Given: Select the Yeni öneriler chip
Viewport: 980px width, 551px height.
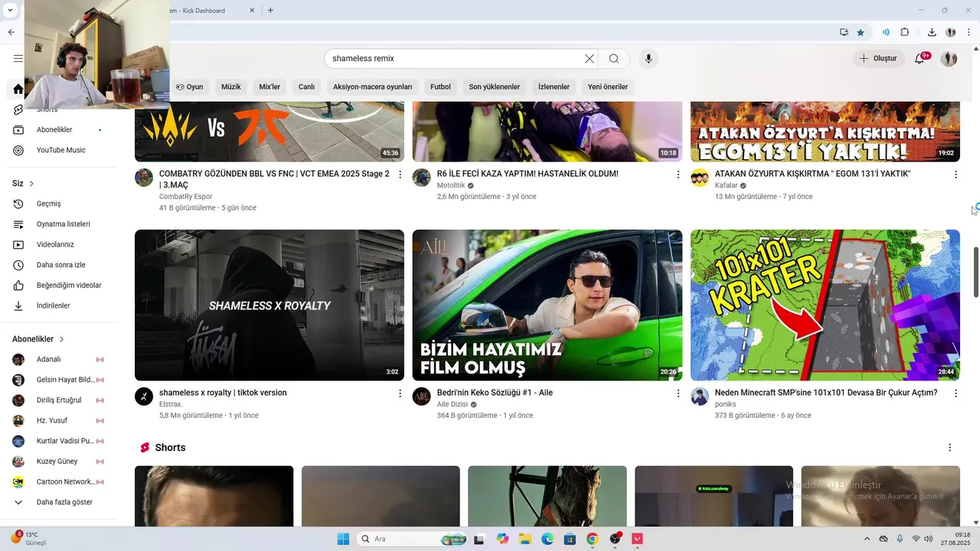Looking at the screenshot, I should (x=608, y=86).
